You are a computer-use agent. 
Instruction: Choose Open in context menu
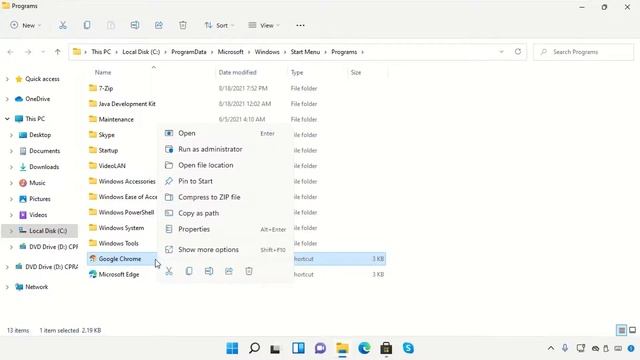225,133
